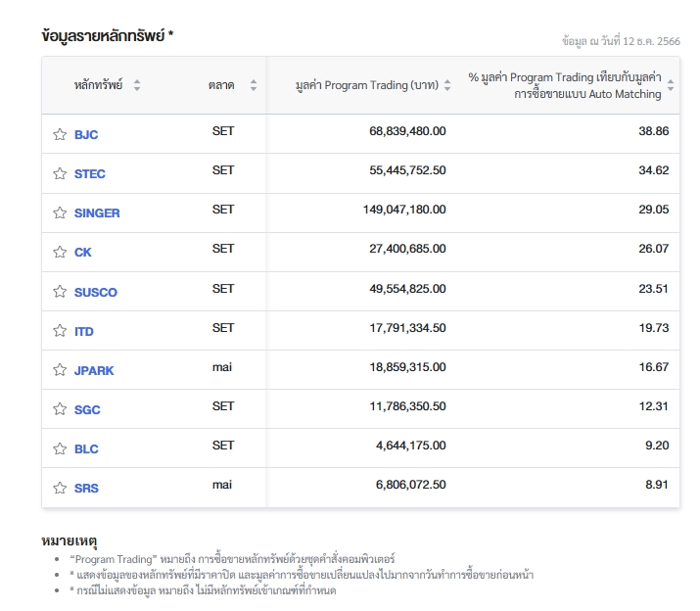This screenshot has height=611, width=700.
Task: Star the STEC stock as favorite
Action: 60,173
